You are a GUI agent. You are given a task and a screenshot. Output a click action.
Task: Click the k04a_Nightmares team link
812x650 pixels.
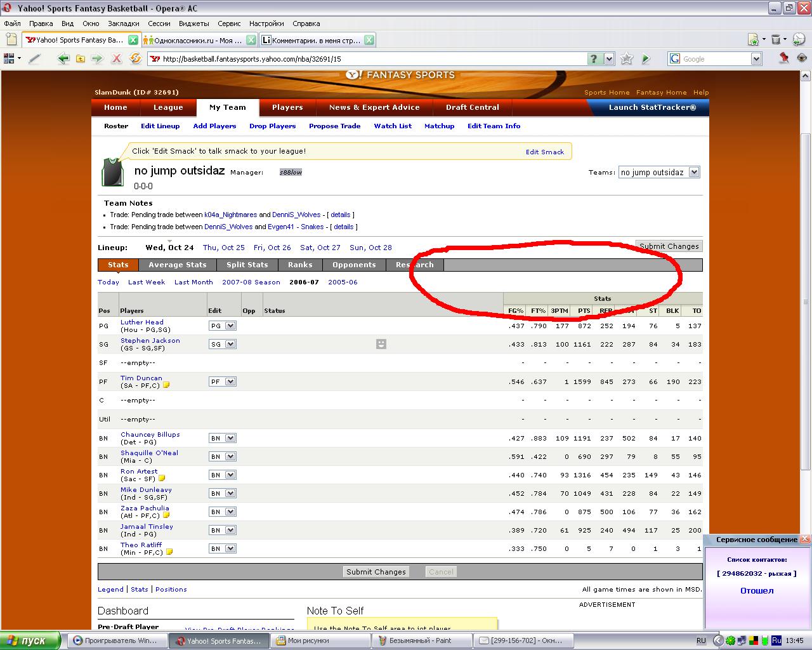230,215
